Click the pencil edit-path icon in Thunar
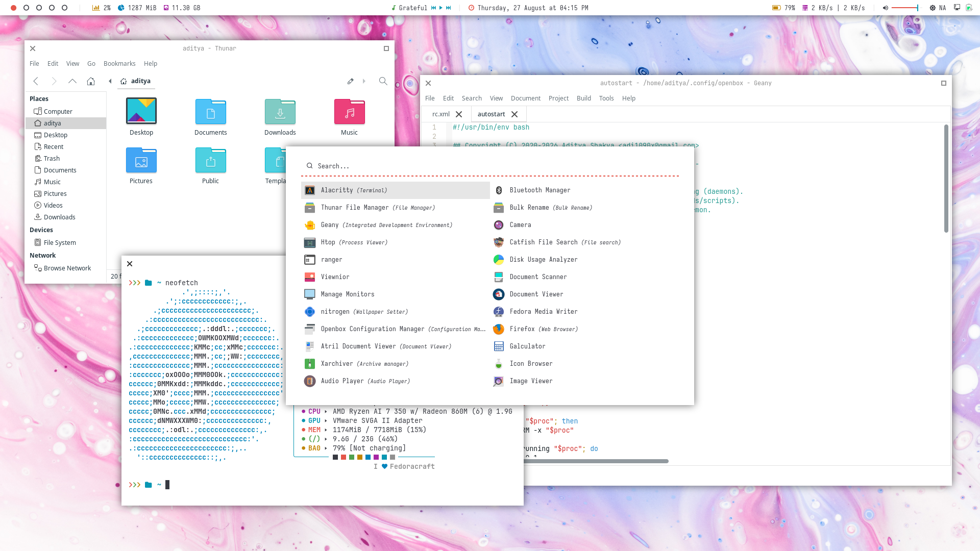 coord(351,81)
